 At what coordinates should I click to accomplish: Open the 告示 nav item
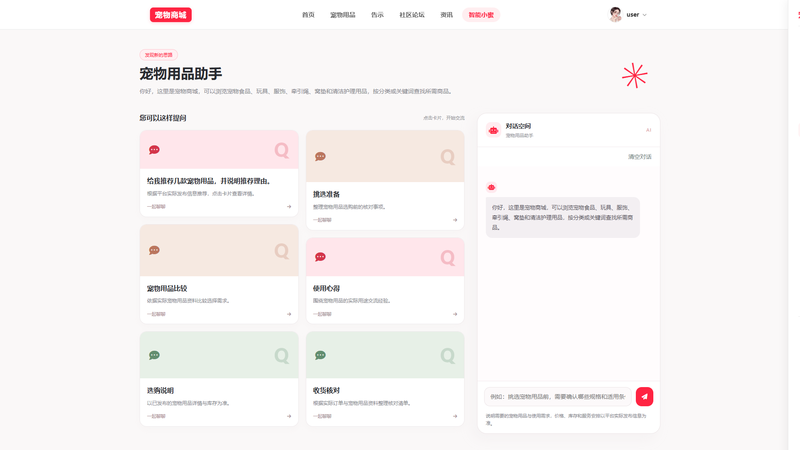[x=377, y=15]
